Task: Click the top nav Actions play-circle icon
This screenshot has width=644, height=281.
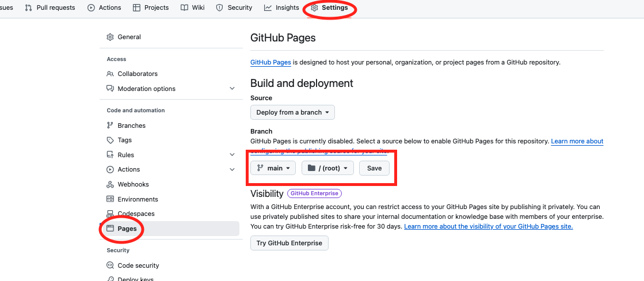Action: pyautogui.click(x=91, y=7)
